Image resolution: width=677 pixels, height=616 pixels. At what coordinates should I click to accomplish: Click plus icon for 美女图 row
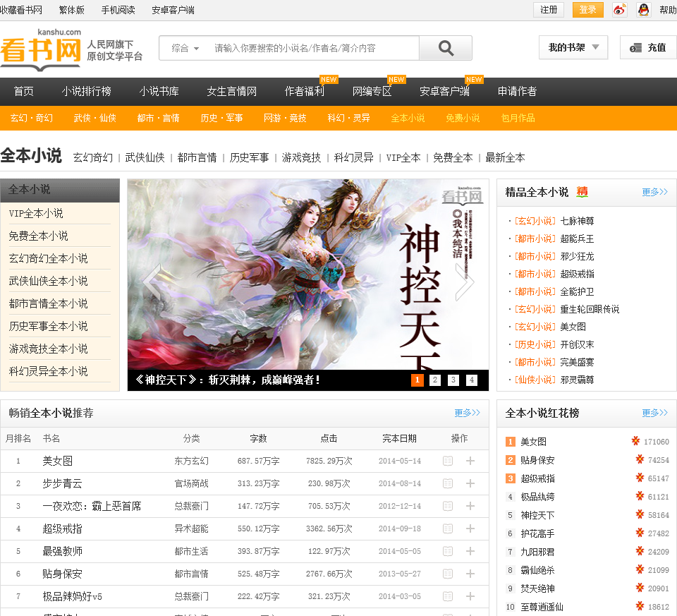click(x=470, y=461)
